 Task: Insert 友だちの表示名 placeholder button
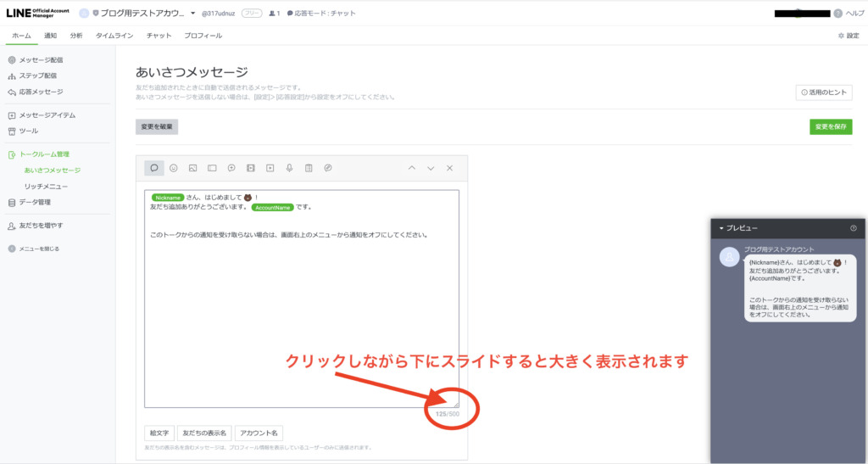tap(203, 433)
